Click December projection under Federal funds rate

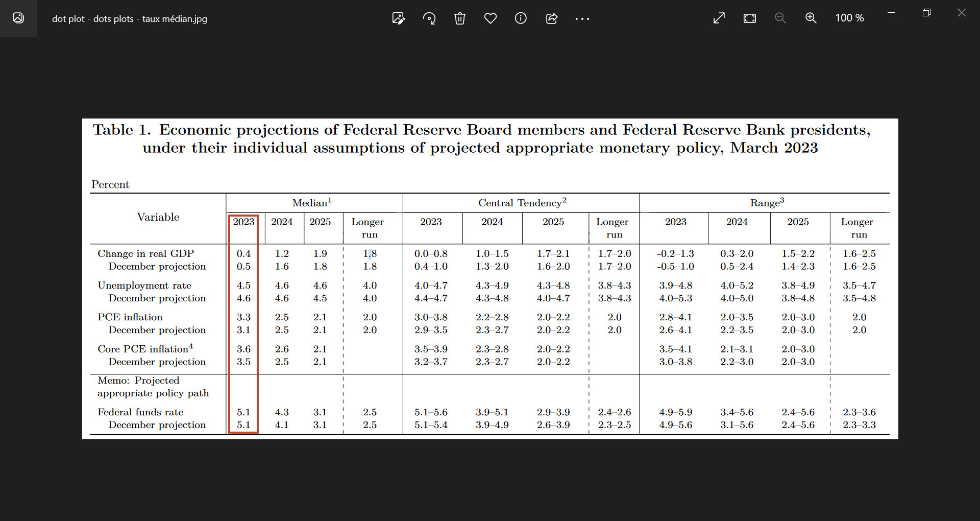[157, 425]
